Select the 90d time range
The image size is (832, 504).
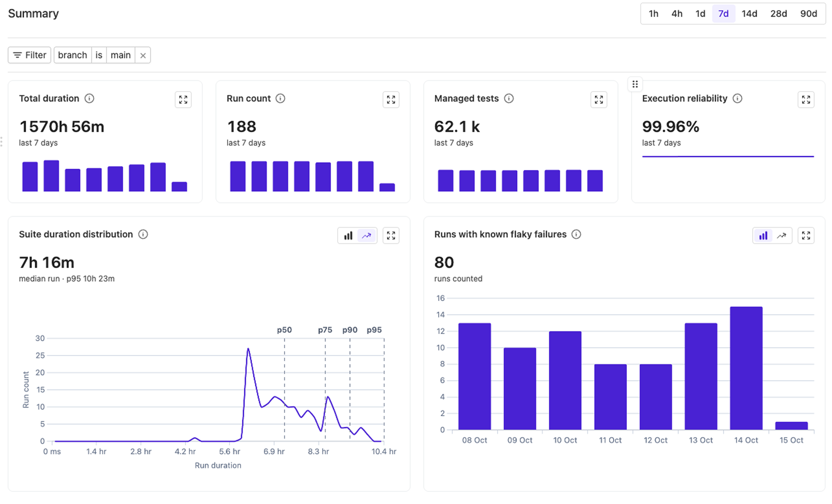click(808, 14)
